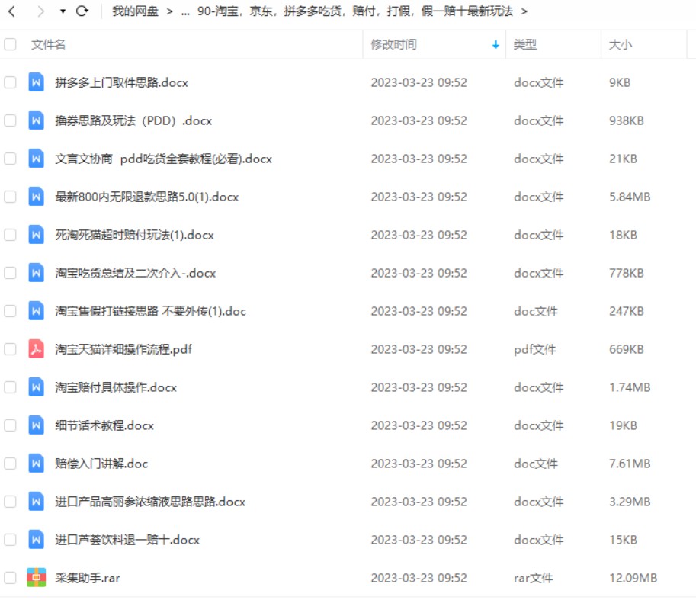Check the box for 进口芦荟饮料退一赔十.docx
Screen dimensions: 696x616
(10, 540)
